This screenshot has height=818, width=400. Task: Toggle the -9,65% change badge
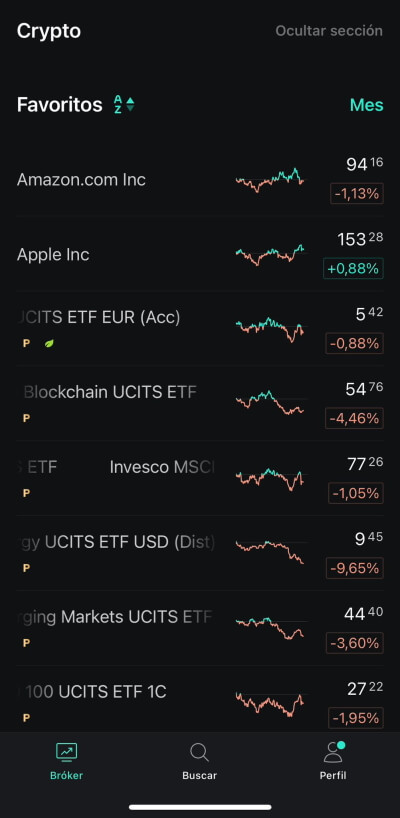pos(355,568)
